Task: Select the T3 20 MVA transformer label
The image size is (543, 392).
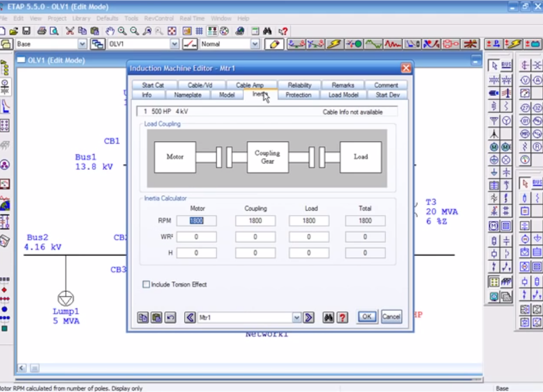Action: point(441,211)
